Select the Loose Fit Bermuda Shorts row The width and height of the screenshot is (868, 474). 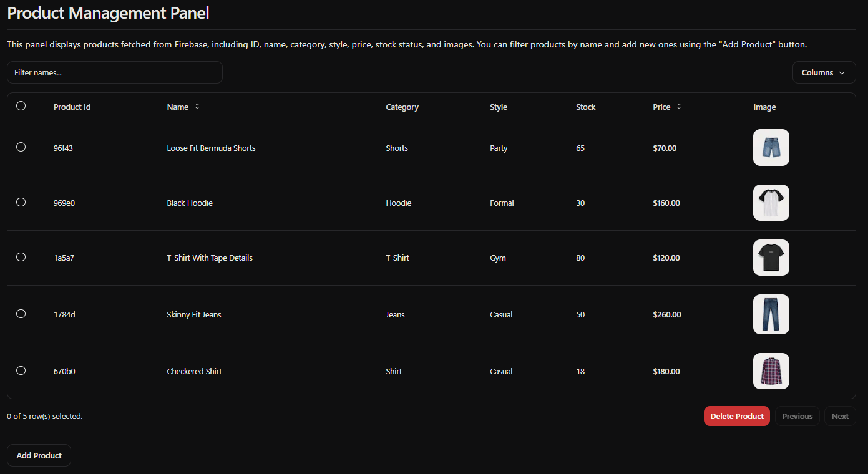click(x=21, y=147)
